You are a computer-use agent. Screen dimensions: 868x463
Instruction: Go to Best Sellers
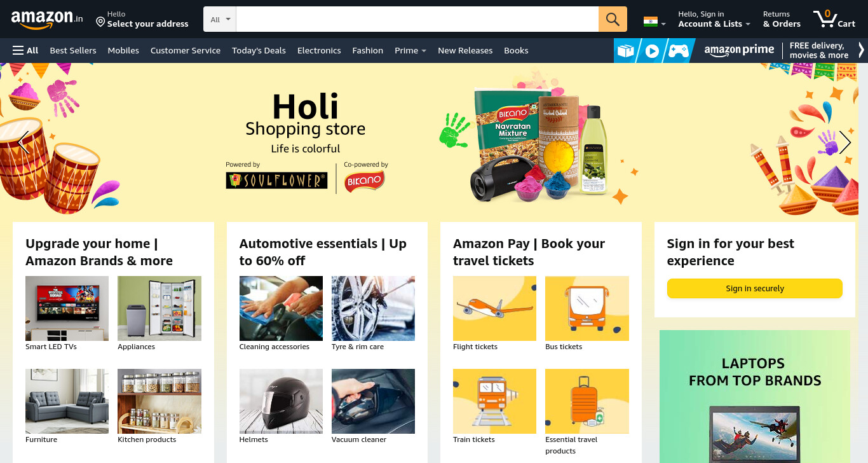tap(73, 50)
